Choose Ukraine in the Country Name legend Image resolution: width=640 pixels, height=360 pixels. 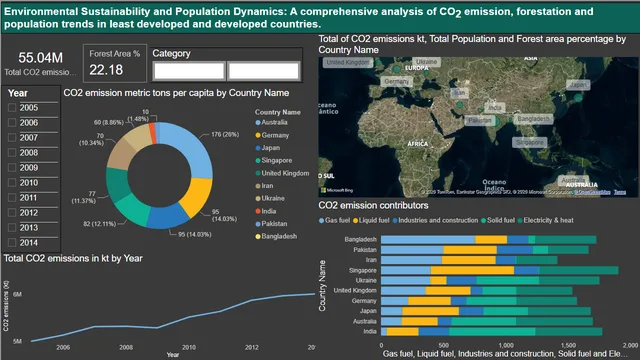tap(270, 198)
